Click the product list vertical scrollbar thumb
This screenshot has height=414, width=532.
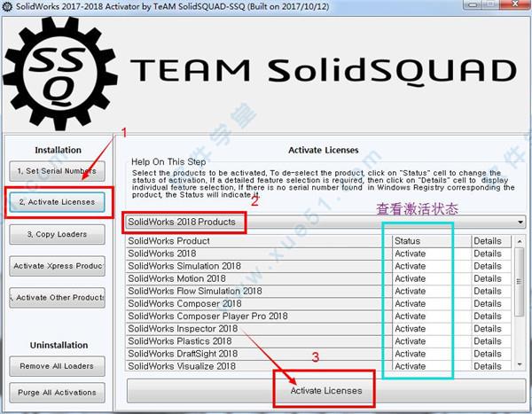(520, 282)
